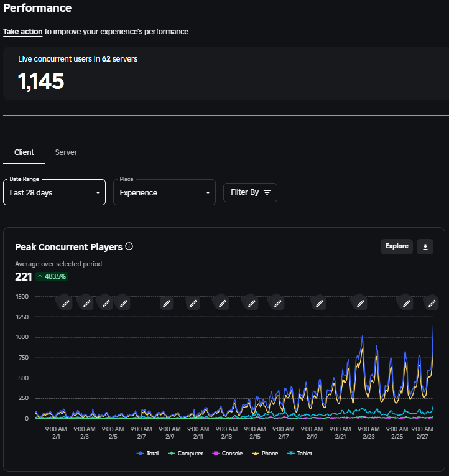449x476 pixels.
Task: Open annotation pencil marker nearest the 2/19 date
Action: pyautogui.click(x=320, y=303)
